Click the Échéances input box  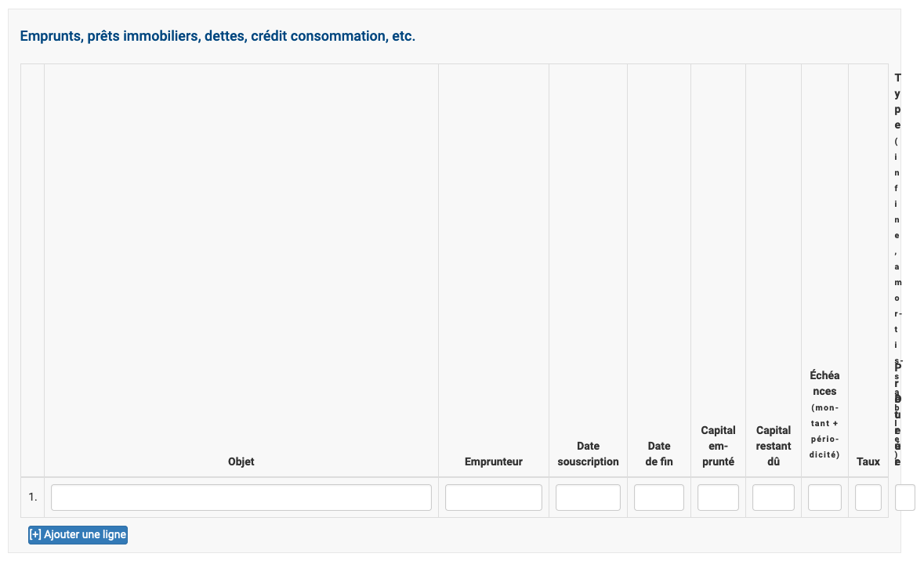[x=824, y=497]
